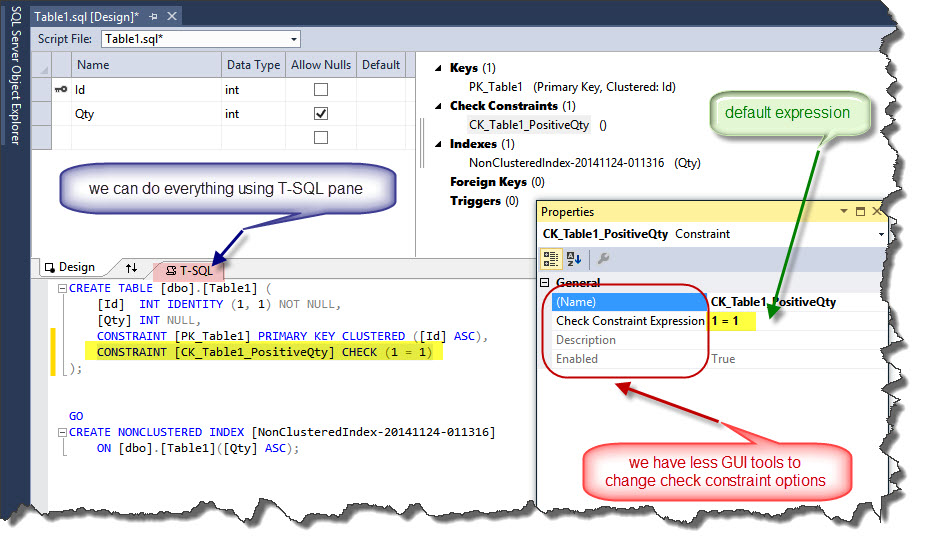Screen dimensions: 926x545
Task: Click the select-all corner of column grid
Action: point(43,65)
